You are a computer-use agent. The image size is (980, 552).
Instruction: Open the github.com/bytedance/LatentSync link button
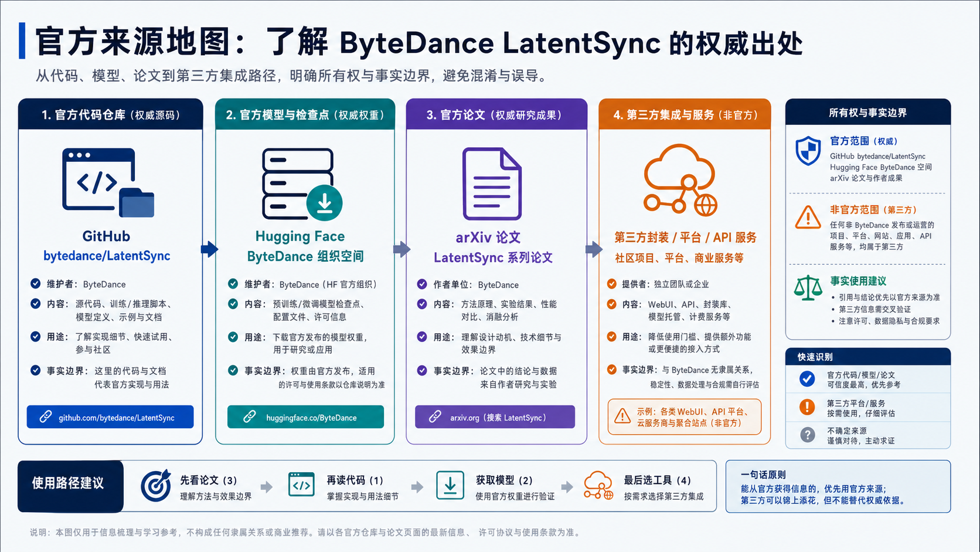(x=110, y=417)
